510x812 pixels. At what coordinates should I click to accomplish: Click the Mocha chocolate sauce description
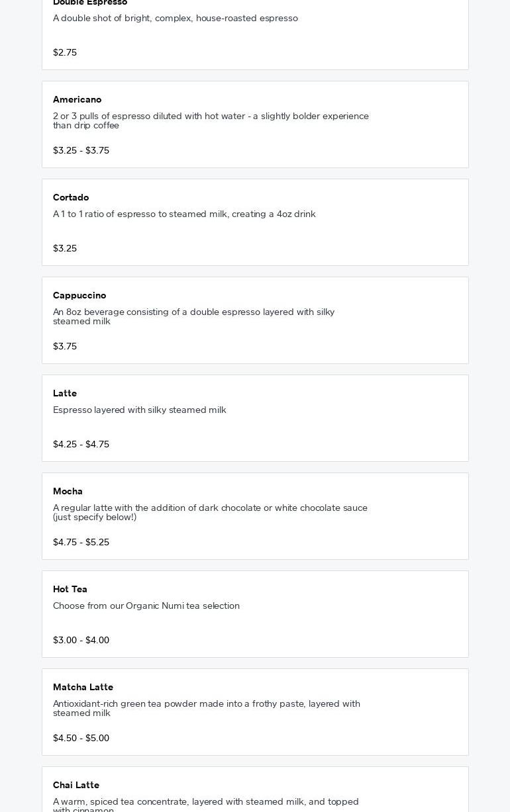click(x=210, y=512)
